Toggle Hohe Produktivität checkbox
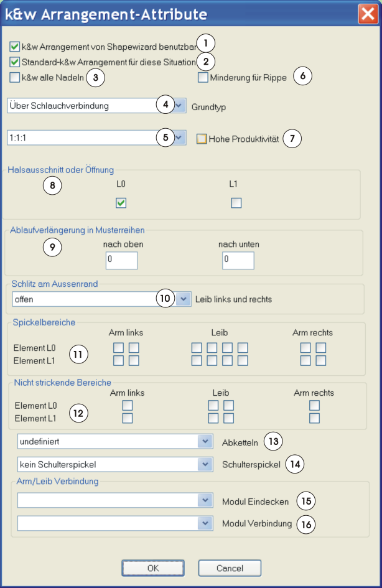Screen dimensions: 382x588 (x=202, y=139)
